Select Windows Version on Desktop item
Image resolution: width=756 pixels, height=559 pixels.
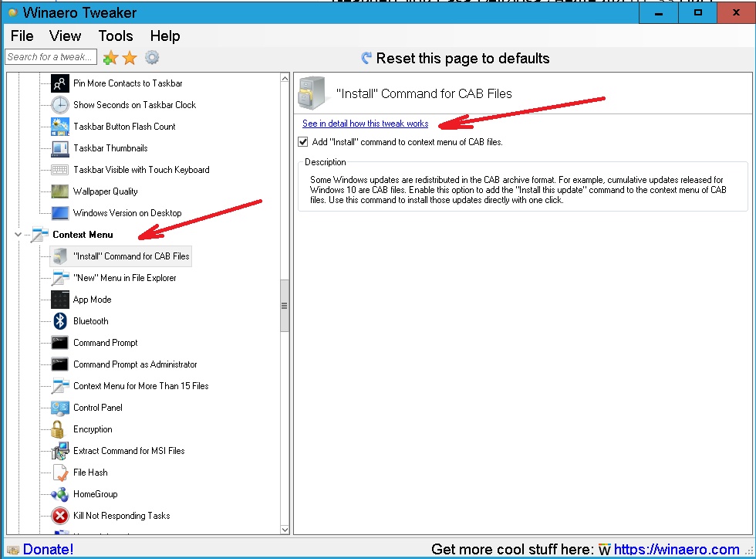click(x=127, y=213)
